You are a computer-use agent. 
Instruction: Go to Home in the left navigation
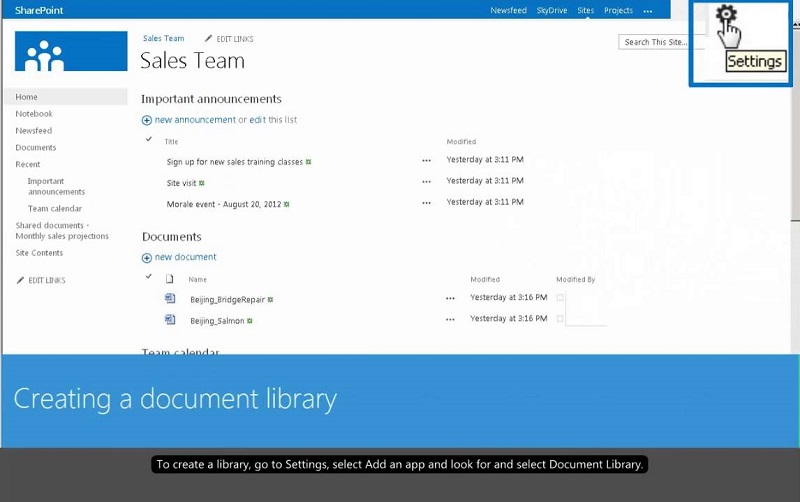point(66,97)
